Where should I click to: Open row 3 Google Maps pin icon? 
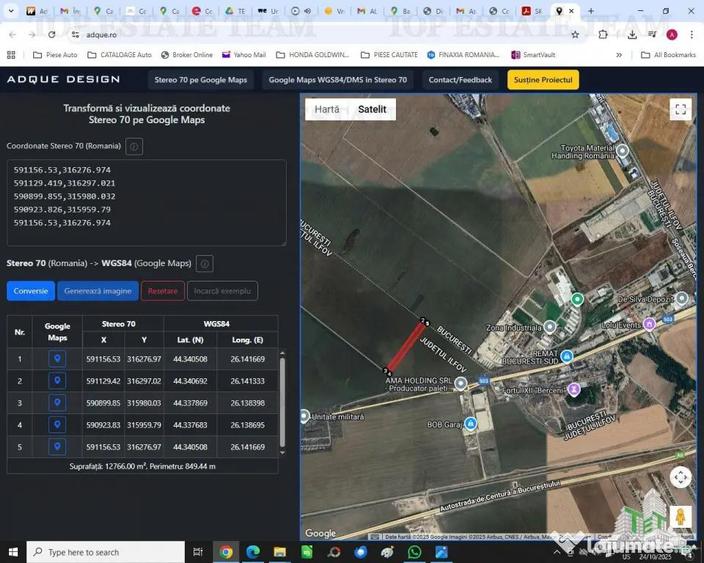(x=57, y=403)
